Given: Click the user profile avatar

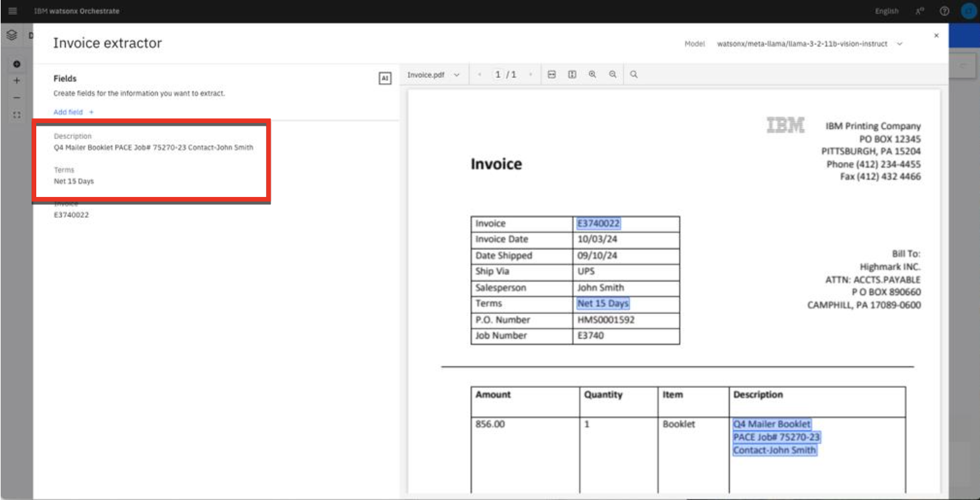Looking at the screenshot, I should (x=968, y=11).
